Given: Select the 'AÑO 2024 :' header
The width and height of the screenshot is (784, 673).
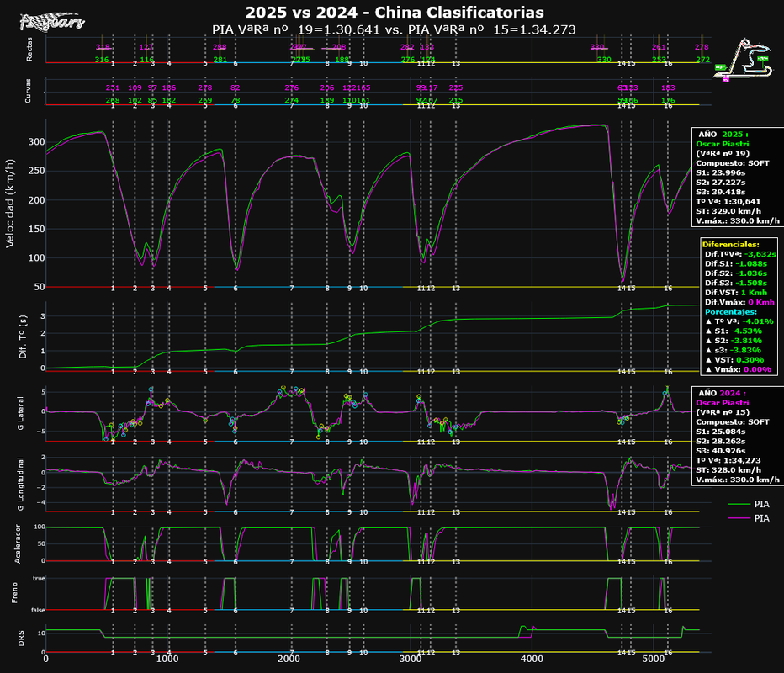Looking at the screenshot, I should point(722,393).
